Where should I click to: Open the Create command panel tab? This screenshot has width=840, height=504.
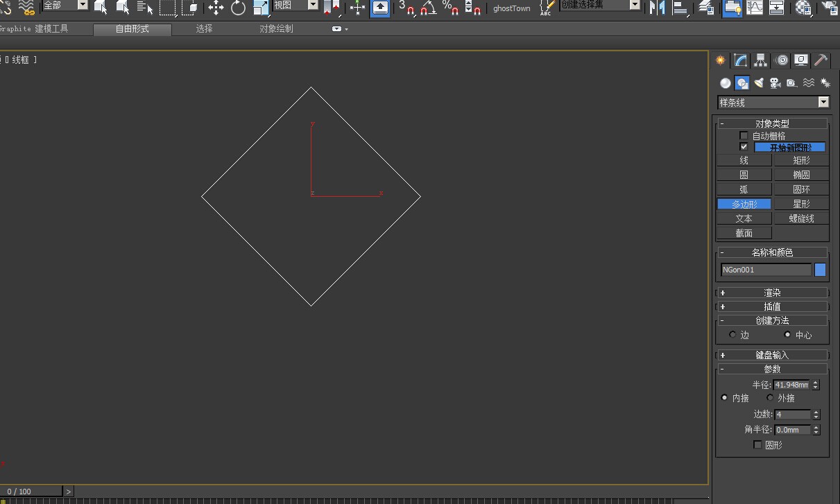point(721,60)
